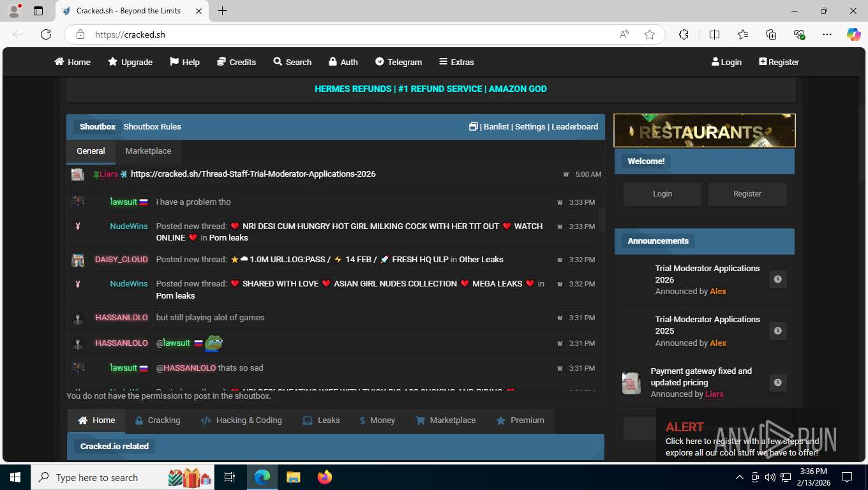Open Auth in top navigation
This screenshot has height=490, width=868.
click(x=343, y=62)
